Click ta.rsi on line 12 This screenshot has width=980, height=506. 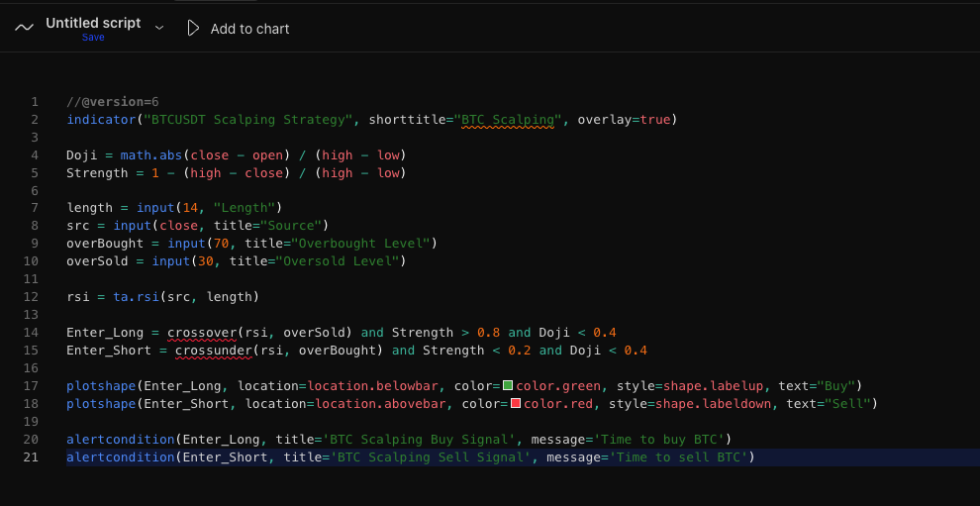(x=136, y=296)
